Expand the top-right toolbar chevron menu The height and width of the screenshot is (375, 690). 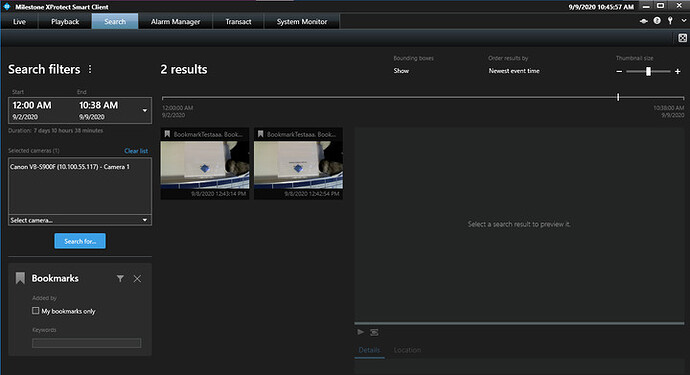point(684,21)
